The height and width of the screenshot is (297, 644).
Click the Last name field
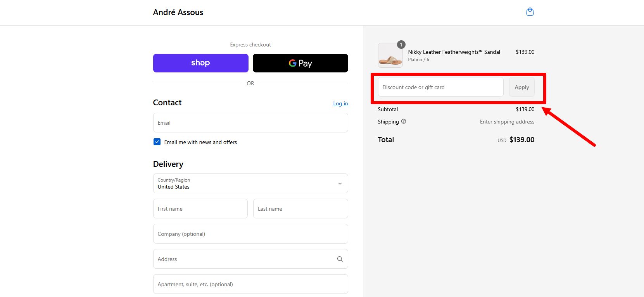pyautogui.click(x=300, y=209)
